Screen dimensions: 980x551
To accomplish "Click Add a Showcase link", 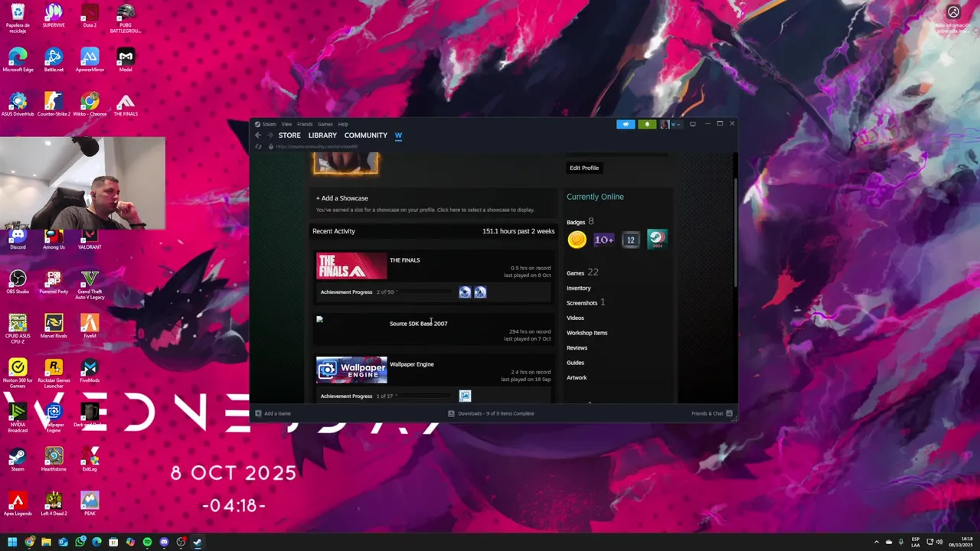I will [342, 198].
